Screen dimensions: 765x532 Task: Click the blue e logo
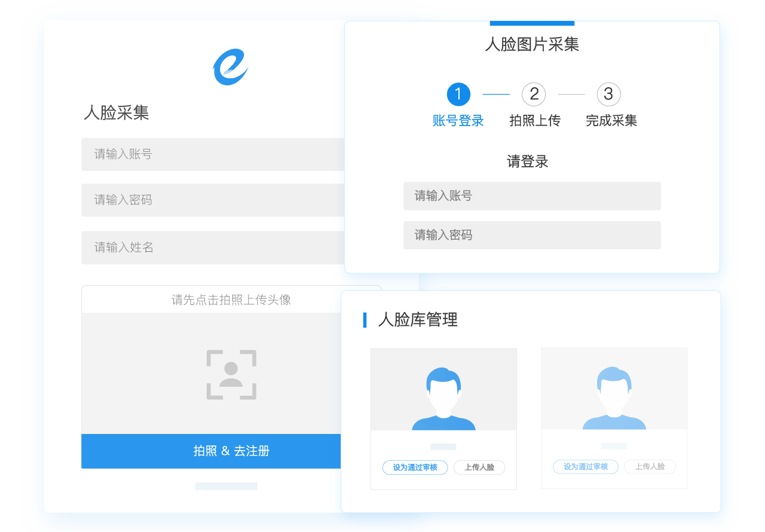[230, 67]
